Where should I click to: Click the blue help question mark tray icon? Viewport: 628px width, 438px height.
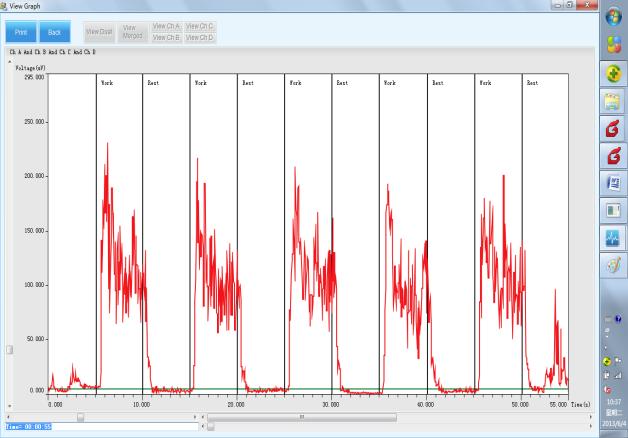tap(618, 319)
